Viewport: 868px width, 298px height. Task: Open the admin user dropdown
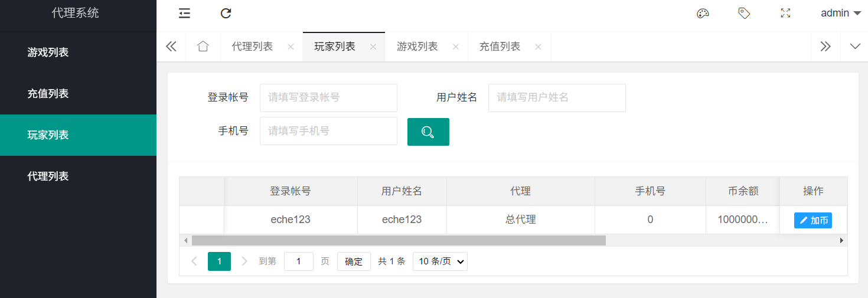pyautogui.click(x=841, y=14)
